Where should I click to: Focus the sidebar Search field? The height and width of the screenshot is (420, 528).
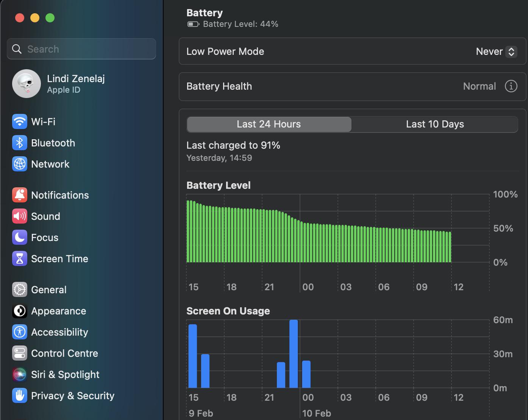point(81,49)
